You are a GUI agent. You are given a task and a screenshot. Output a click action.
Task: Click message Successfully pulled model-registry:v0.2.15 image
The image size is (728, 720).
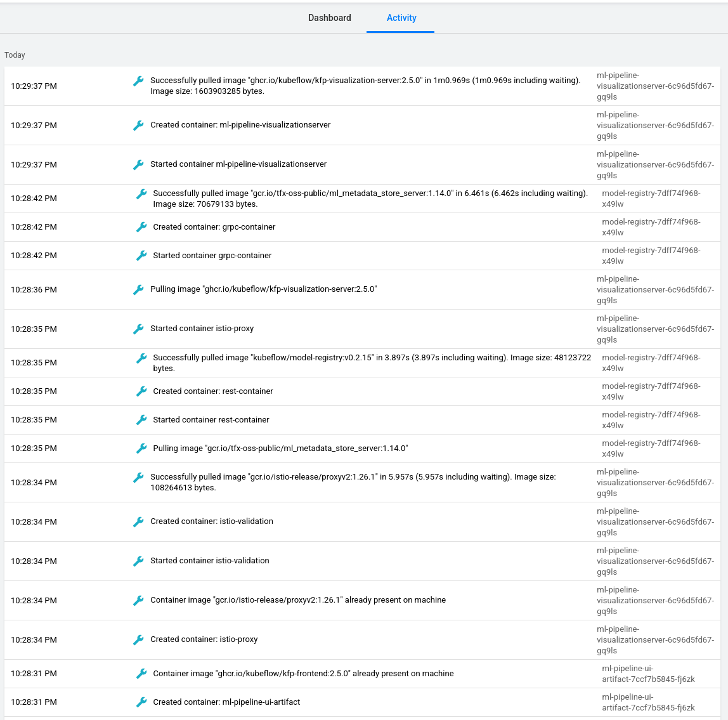pyautogui.click(x=372, y=363)
